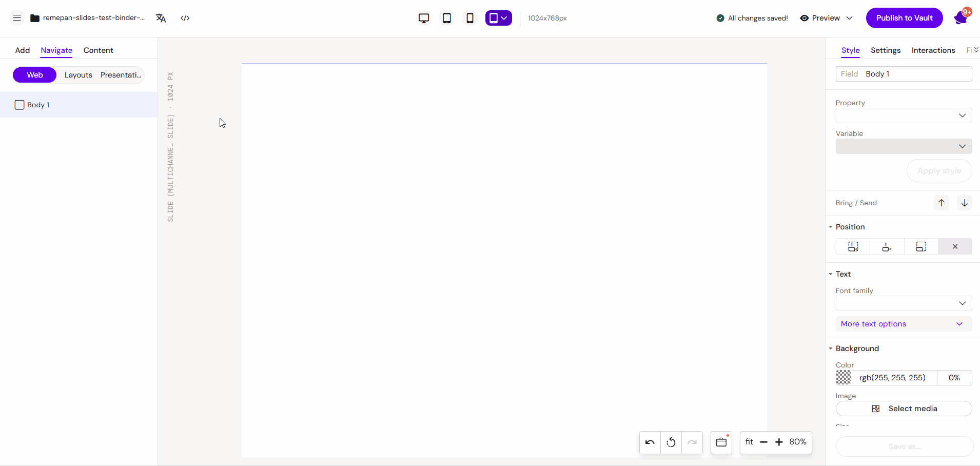Open the translation language icon

(x=161, y=18)
